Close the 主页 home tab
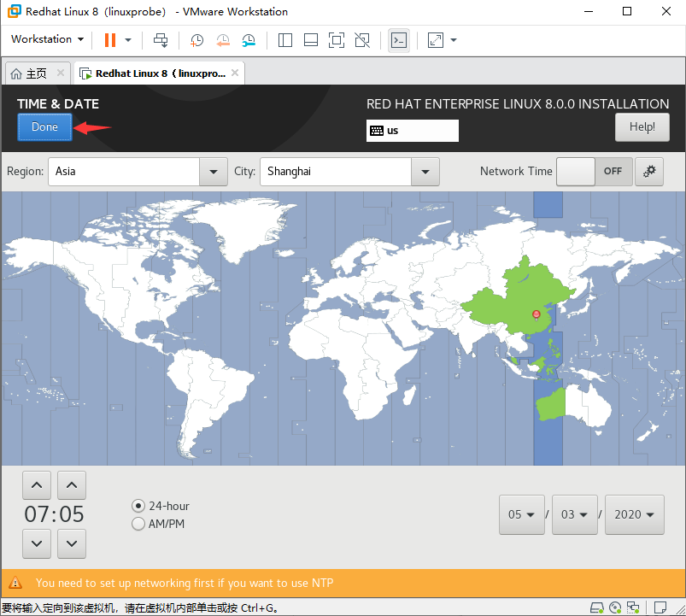686x616 pixels. 61,73
